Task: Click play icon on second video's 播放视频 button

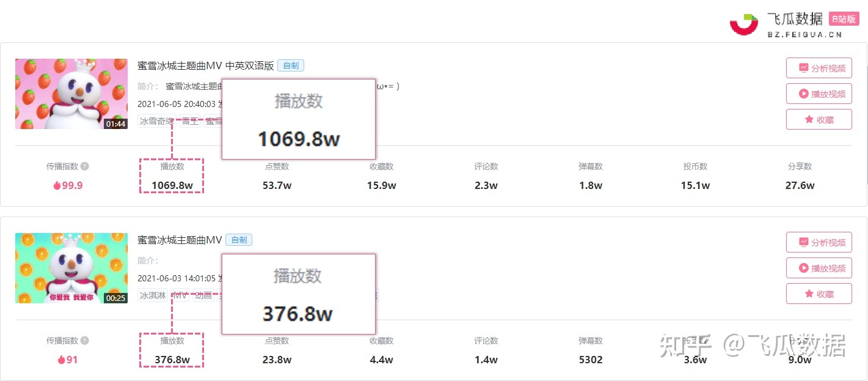Action: click(803, 268)
